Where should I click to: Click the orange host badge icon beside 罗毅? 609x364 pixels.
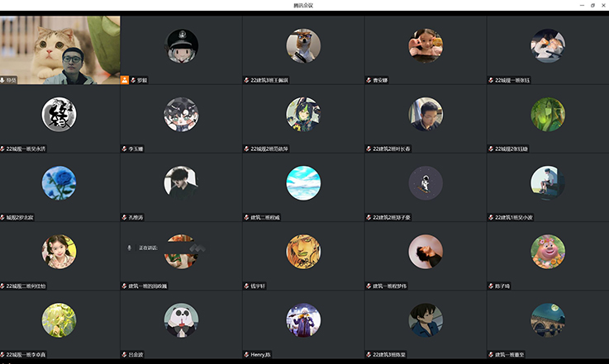[124, 80]
